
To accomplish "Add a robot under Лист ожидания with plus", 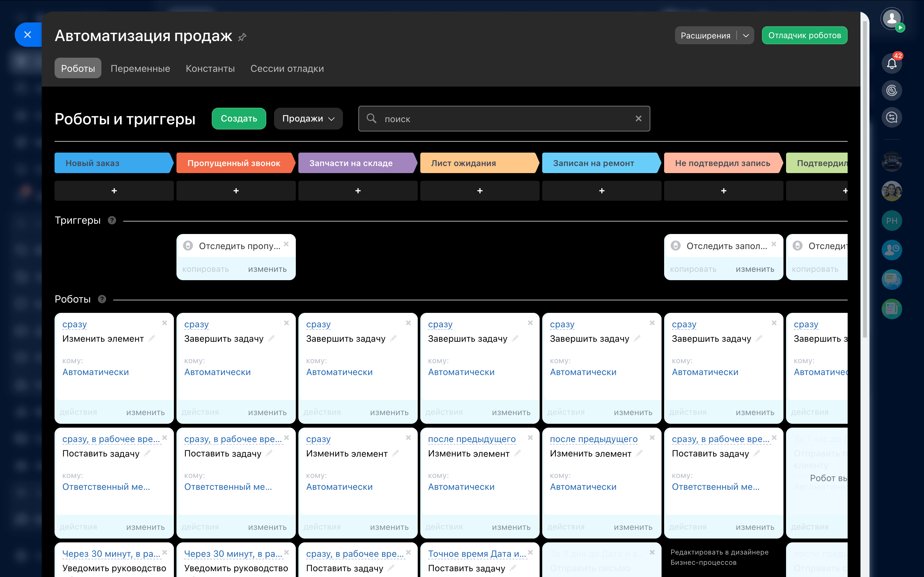I will (x=480, y=190).
